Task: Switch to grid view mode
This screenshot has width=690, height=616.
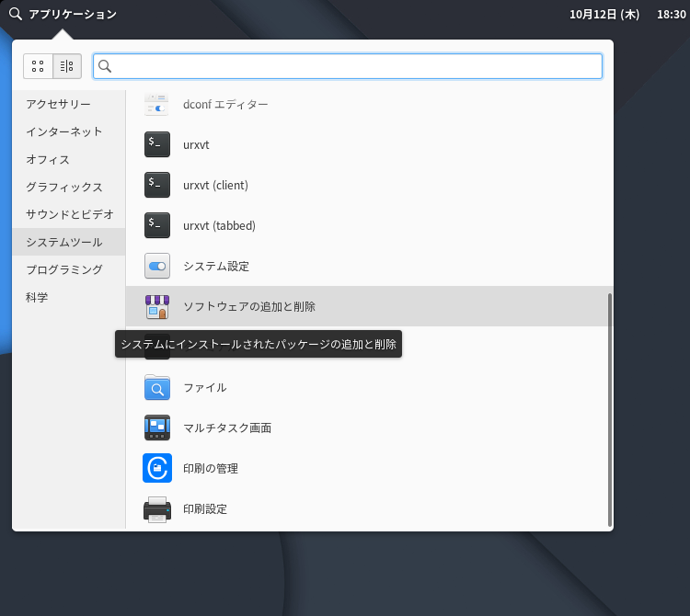Action: (38, 66)
